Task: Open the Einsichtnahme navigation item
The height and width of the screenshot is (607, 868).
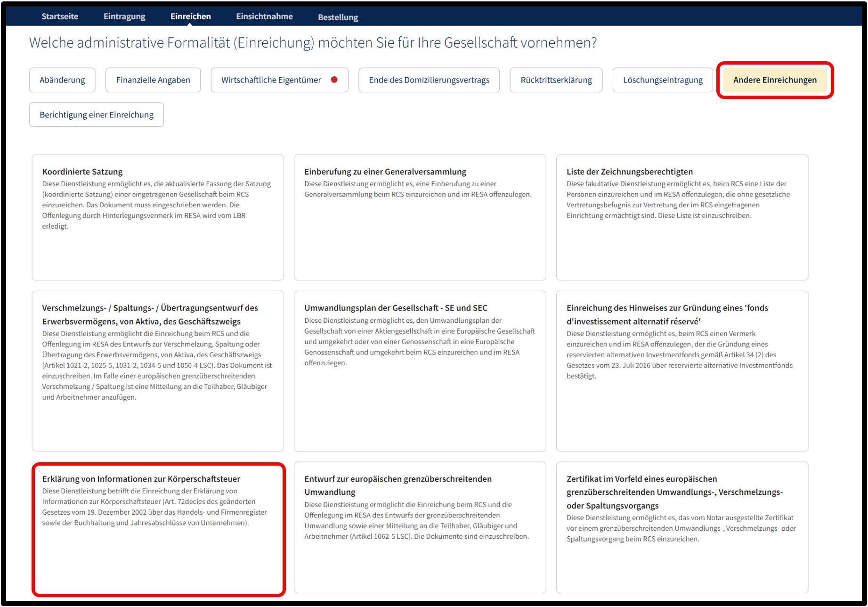Action: tap(264, 16)
